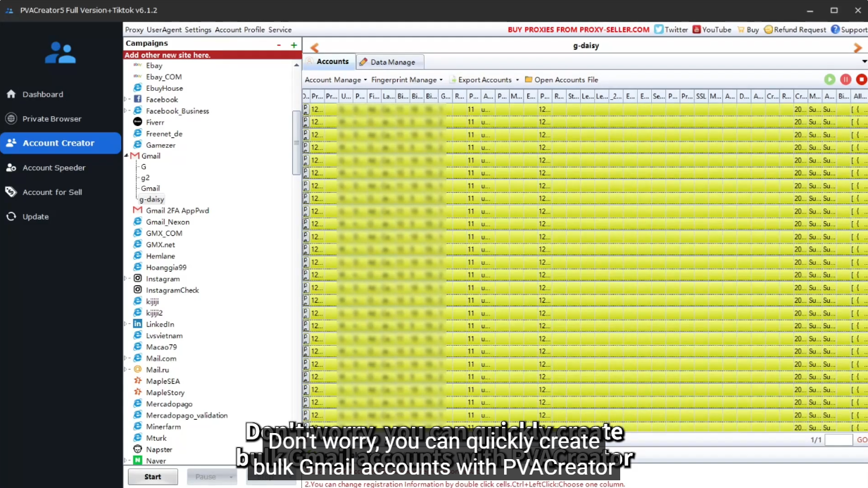The height and width of the screenshot is (488, 868).
Task: Click the page number input field
Action: click(838, 439)
